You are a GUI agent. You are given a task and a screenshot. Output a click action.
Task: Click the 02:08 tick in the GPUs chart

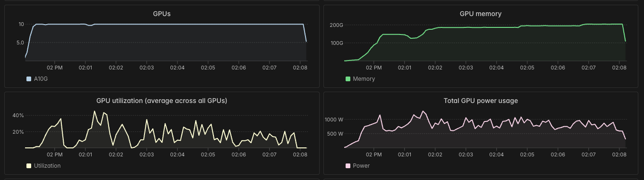300,68
